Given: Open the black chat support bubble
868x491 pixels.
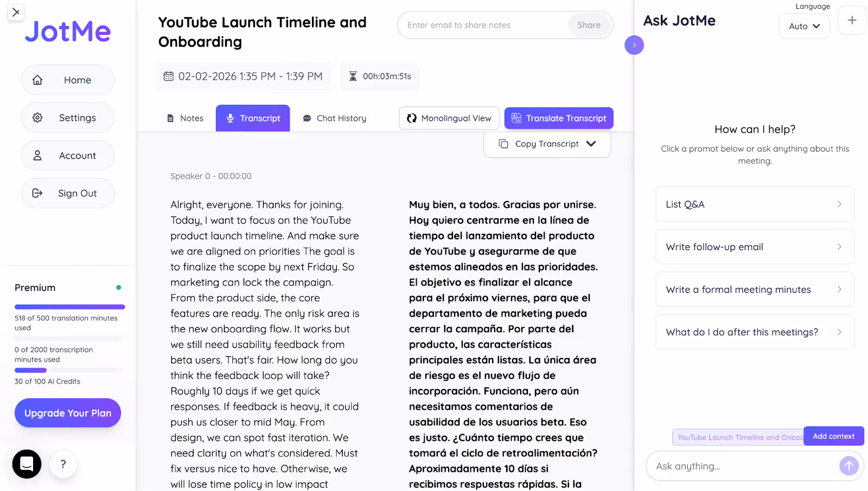Looking at the screenshot, I should (x=27, y=464).
